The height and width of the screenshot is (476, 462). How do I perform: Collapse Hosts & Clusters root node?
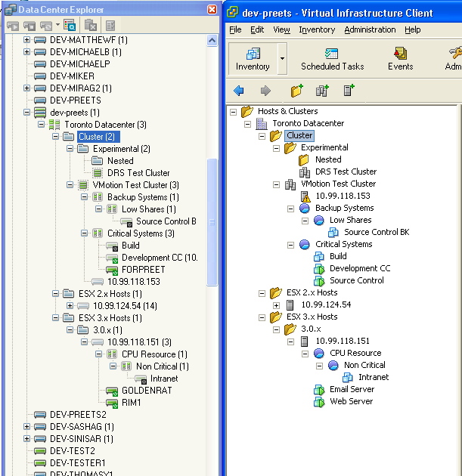tap(234, 112)
